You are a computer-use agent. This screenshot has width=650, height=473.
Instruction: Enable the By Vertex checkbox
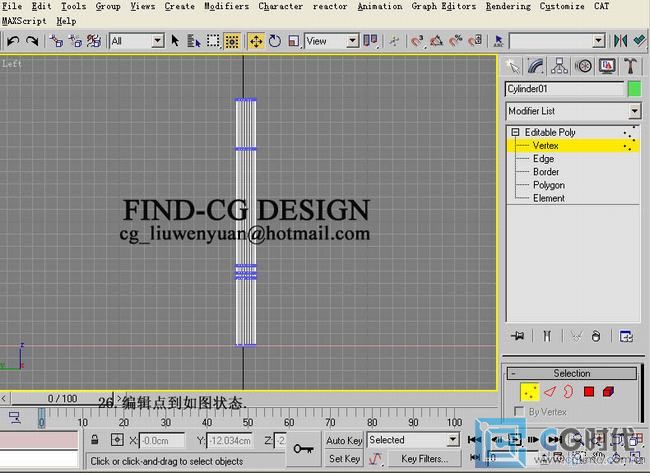pyautogui.click(x=519, y=411)
